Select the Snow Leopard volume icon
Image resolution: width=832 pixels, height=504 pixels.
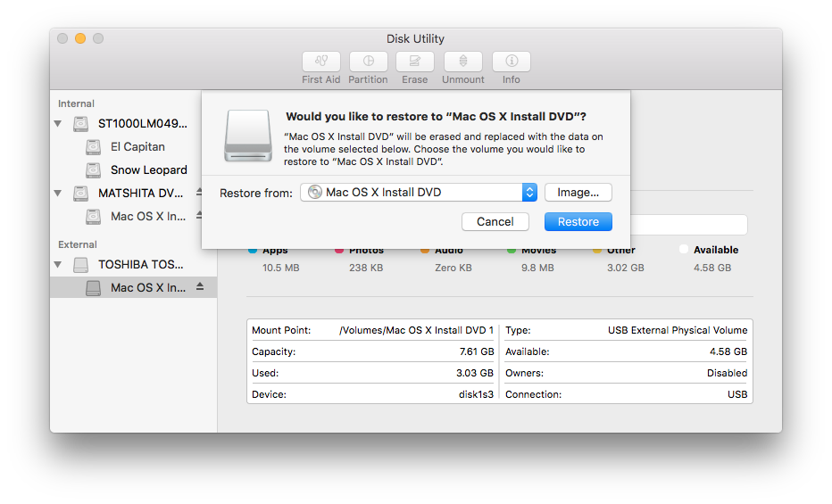(94, 170)
